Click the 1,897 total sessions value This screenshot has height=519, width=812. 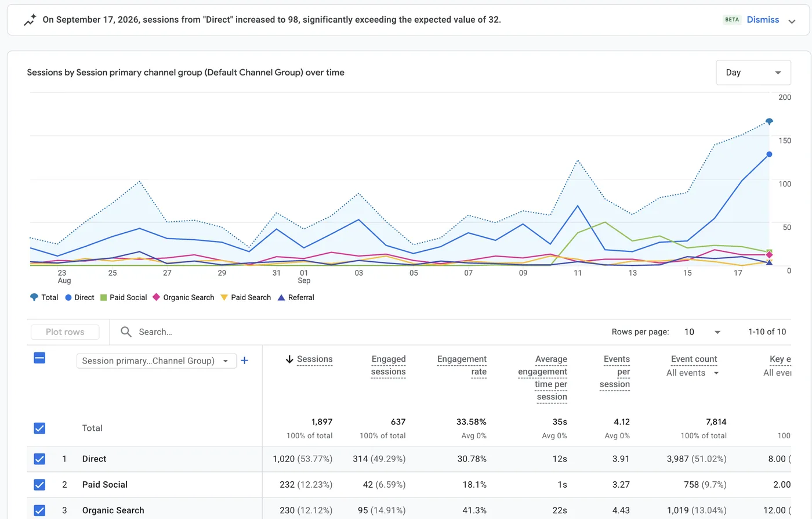(322, 422)
